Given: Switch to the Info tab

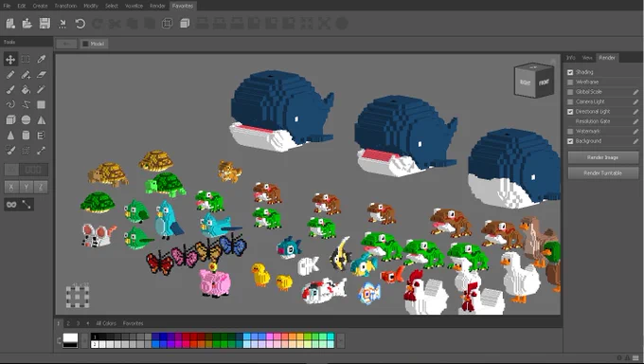Looking at the screenshot, I should click(x=571, y=58).
